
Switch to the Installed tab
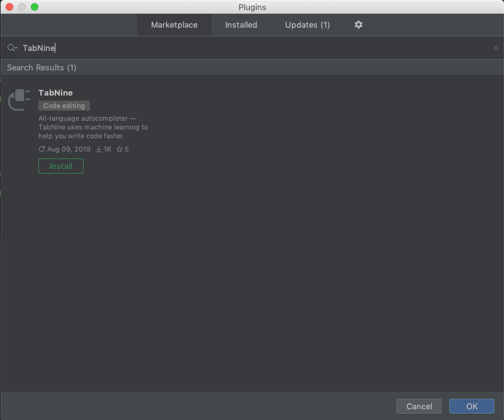coord(241,25)
